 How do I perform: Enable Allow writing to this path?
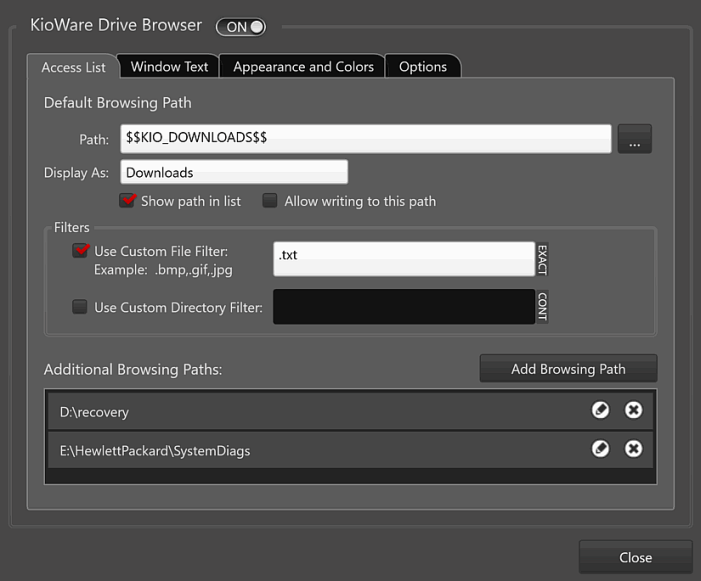click(x=270, y=201)
